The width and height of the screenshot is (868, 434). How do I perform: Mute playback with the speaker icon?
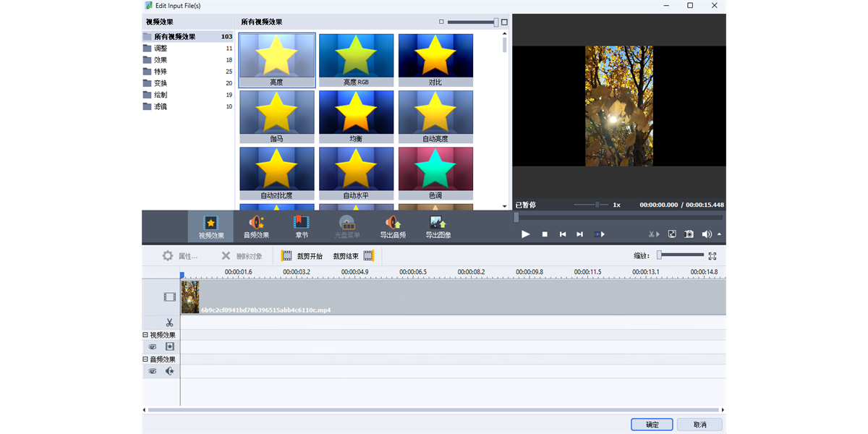[706, 234]
